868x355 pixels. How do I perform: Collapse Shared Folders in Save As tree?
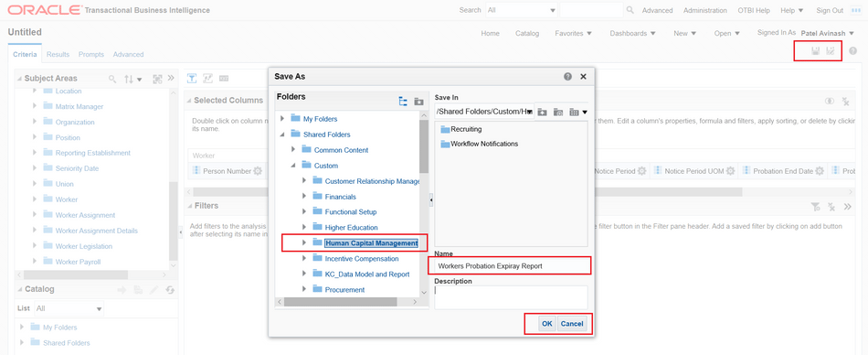(282, 134)
